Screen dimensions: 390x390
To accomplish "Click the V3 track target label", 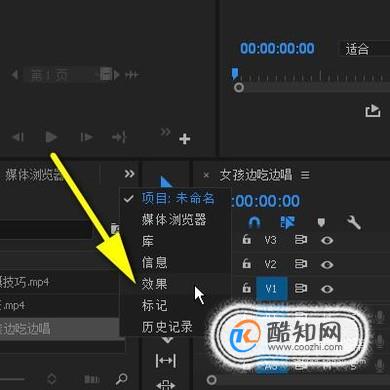I will click(270, 240).
